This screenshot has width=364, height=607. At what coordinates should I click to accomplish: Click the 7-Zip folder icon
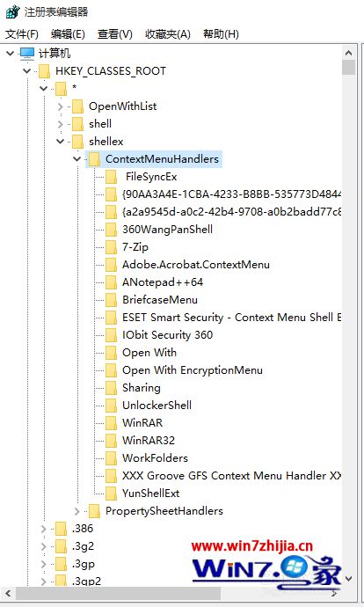click(112, 247)
